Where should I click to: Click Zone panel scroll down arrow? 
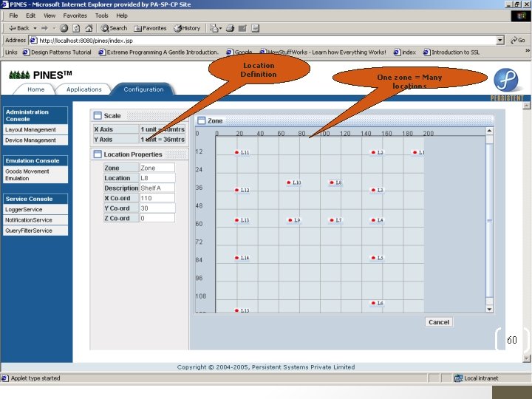point(489,309)
